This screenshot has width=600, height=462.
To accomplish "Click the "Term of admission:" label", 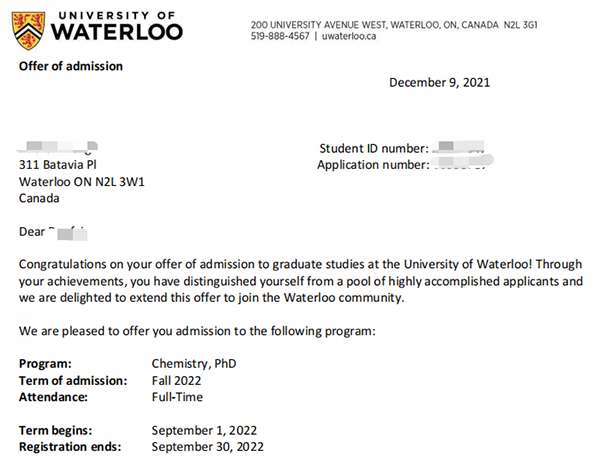I will (74, 380).
